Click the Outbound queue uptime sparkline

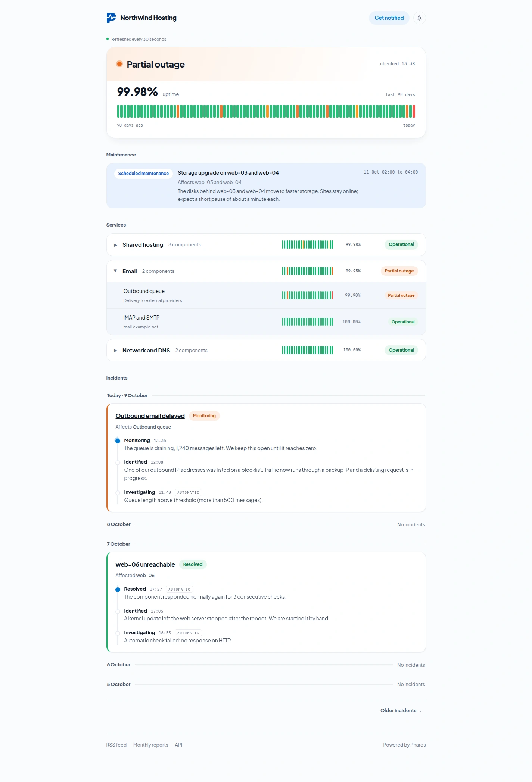308,295
